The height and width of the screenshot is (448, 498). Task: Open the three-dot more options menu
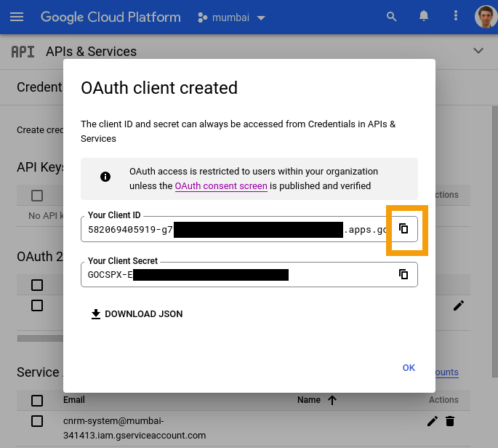[x=456, y=15]
